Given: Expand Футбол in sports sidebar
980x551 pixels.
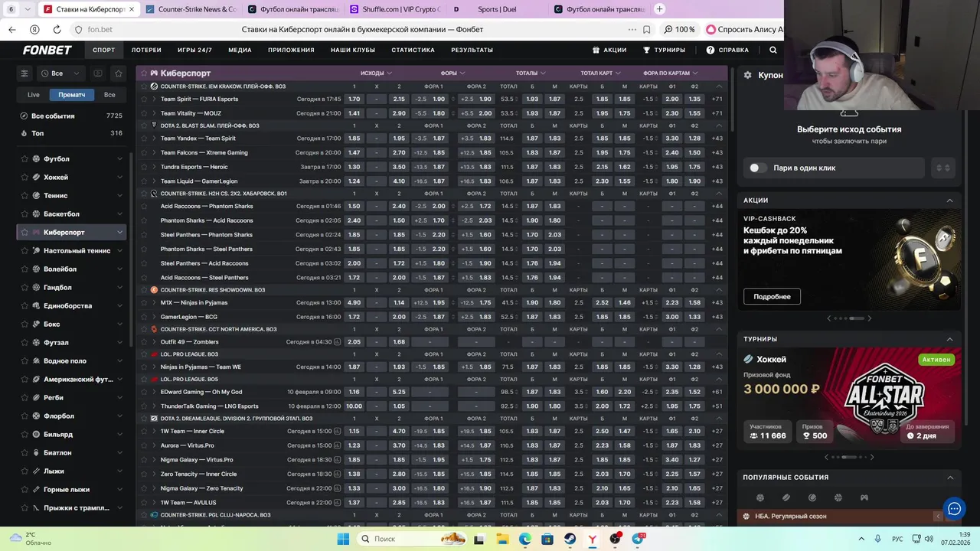Looking at the screenshot, I should pyautogui.click(x=119, y=159).
